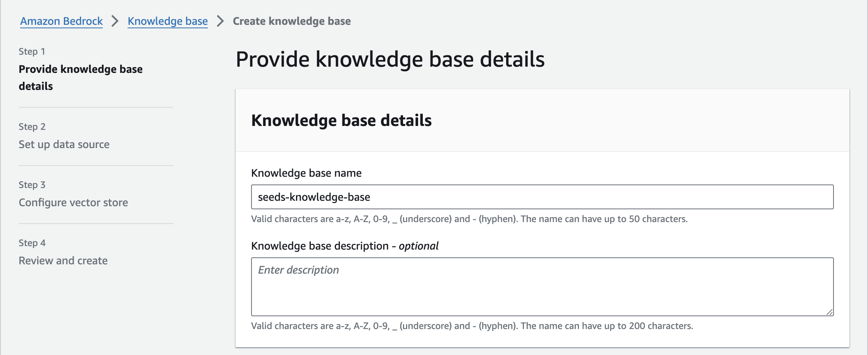Click the chevron before Create knowledge base

pyautogui.click(x=220, y=21)
